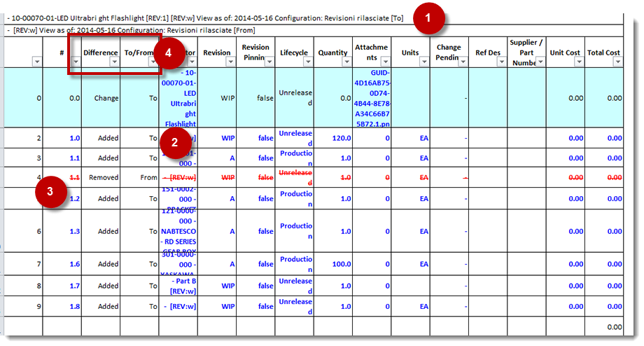Viewport: 644px width, 346px height.
Task: Open the Supplier / Part Number filter dropdown
Action: 541,62
